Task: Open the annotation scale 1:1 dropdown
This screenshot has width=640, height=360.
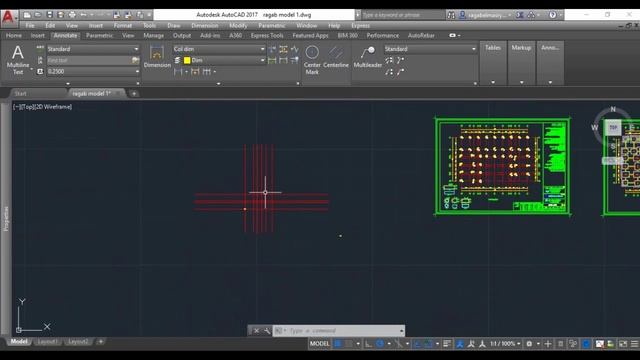Action: (505, 344)
